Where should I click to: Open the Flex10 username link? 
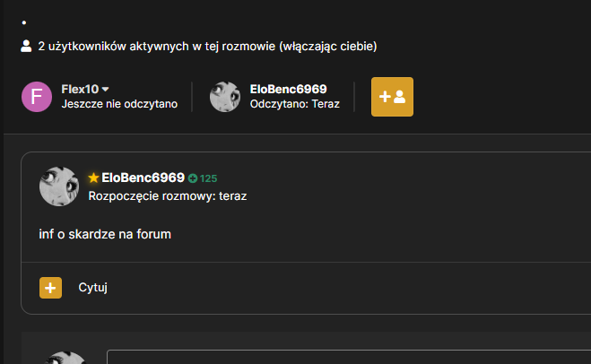80,90
